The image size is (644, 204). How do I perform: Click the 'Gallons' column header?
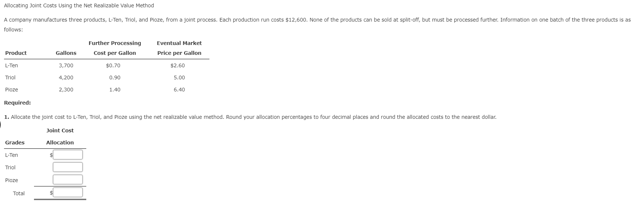click(x=66, y=53)
